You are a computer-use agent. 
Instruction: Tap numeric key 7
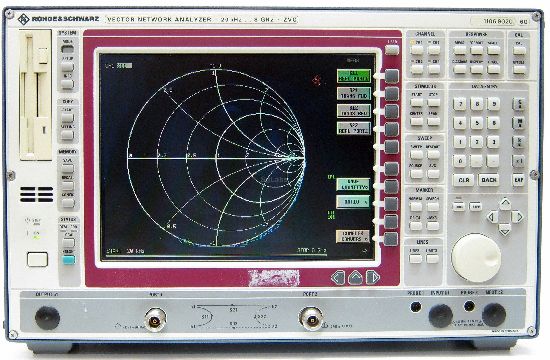coord(460,104)
